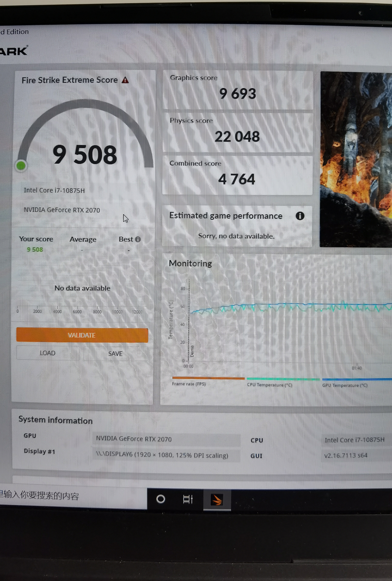Click the Combined score value 4 764

coord(237,179)
